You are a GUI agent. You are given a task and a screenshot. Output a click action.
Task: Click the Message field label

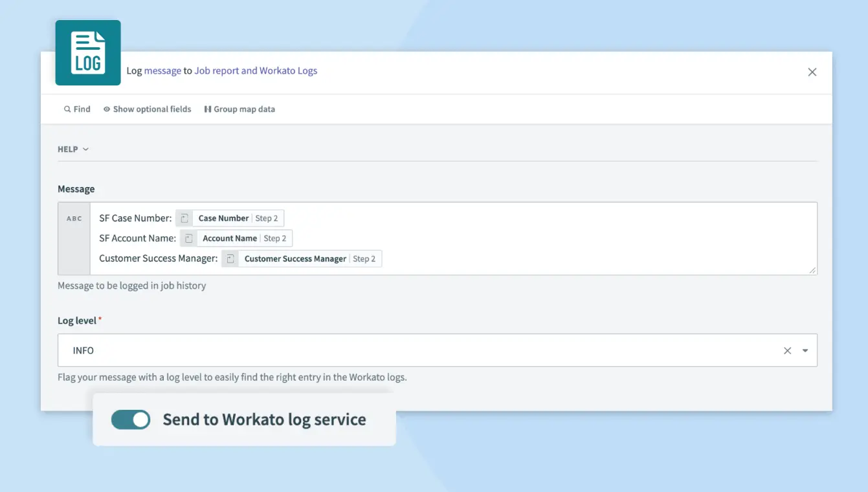click(x=76, y=189)
